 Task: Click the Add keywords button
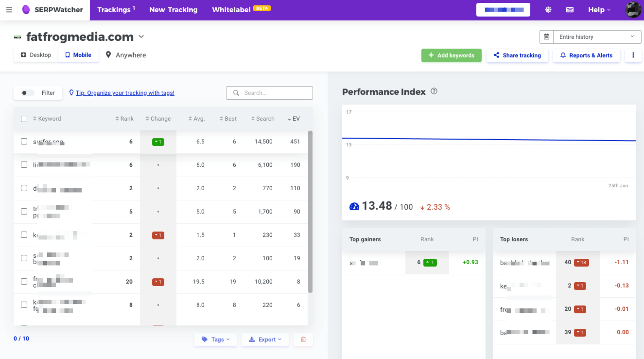point(451,55)
